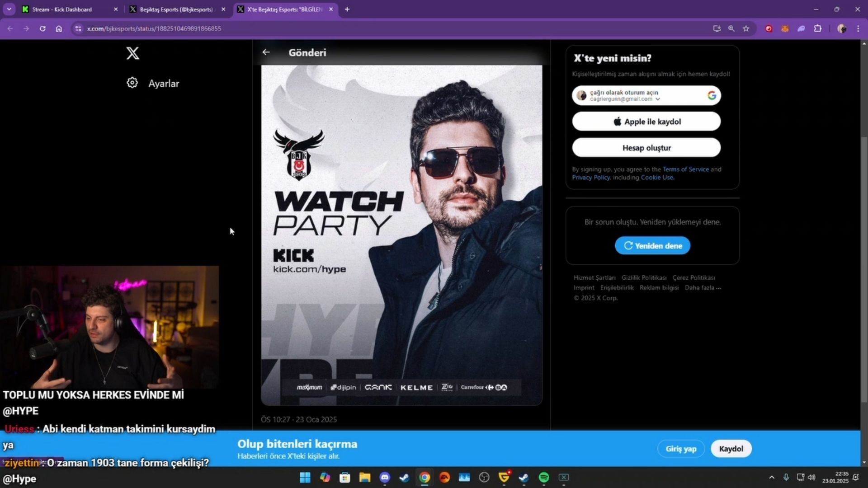Click install app icon in address bar
This screenshot has height=488, width=868.
[717, 28]
